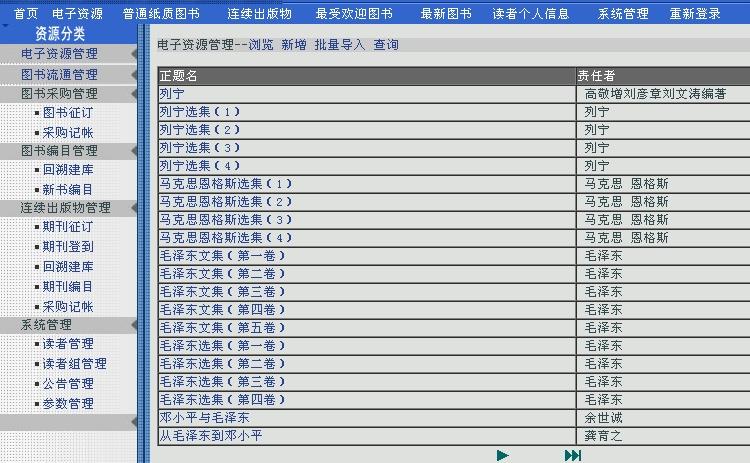
Task: Open 图书征订 sidebar item
Action: point(68,113)
